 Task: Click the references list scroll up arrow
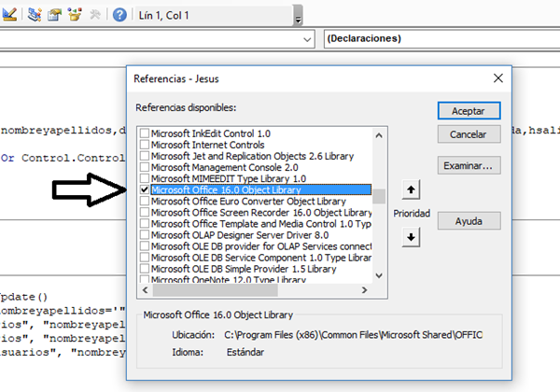(379, 135)
